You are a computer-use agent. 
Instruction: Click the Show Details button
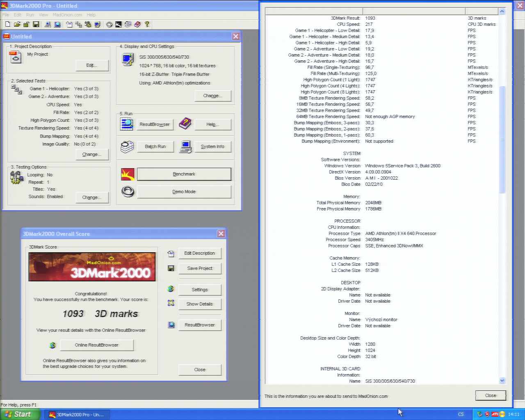[x=200, y=304]
